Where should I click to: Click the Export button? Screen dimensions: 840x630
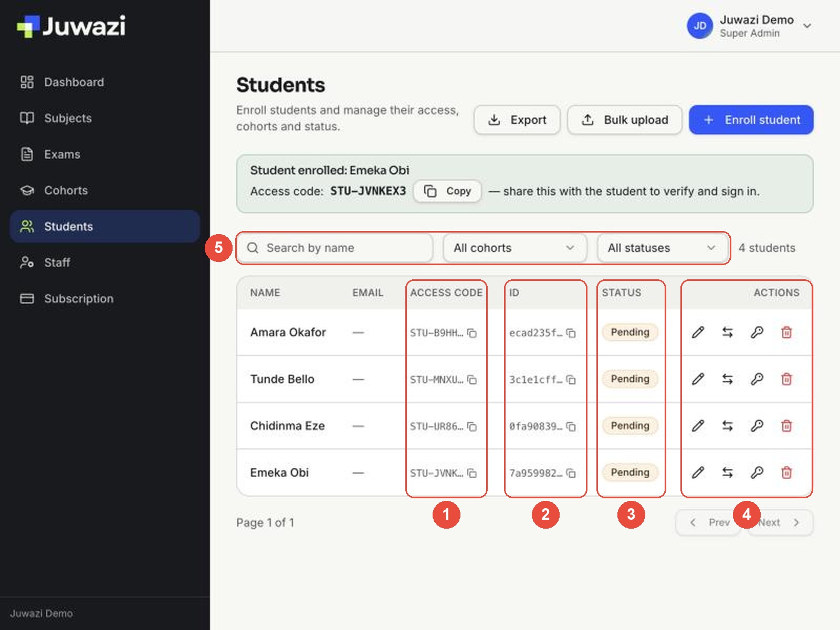(517, 120)
